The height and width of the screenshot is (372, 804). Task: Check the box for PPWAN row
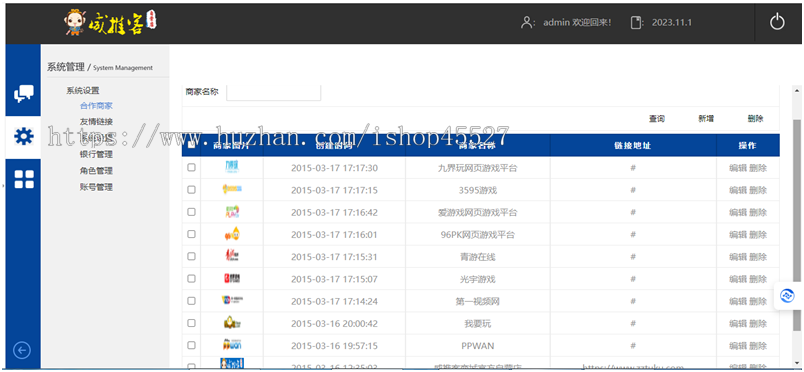point(191,345)
